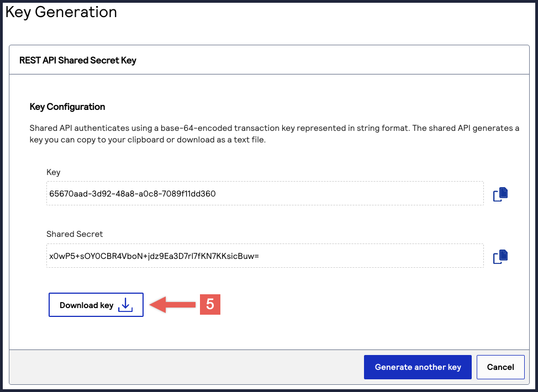Click the red step 5 badge
Viewport: 538px width, 392px height.
210,304
